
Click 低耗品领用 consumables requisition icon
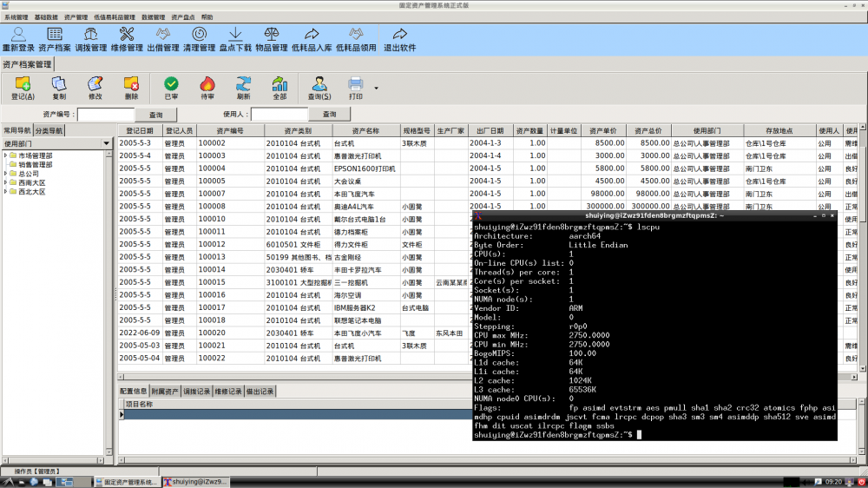(356, 39)
